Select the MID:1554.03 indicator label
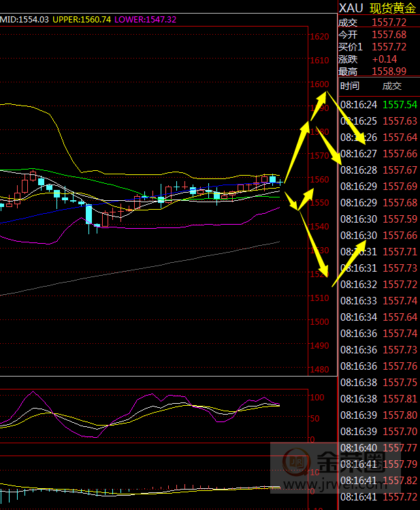This screenshot has width=420, height=510. coord(25,20)
